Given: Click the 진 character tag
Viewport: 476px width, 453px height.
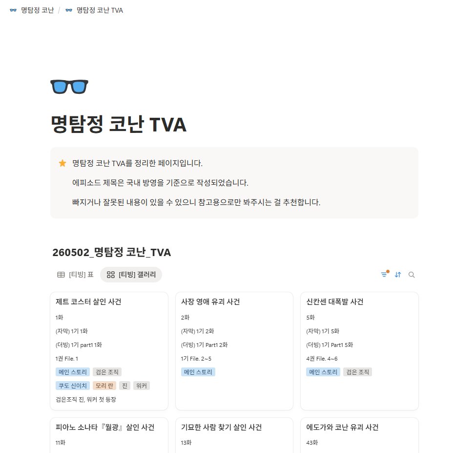Looking at the screenshot, I should 125,386.
